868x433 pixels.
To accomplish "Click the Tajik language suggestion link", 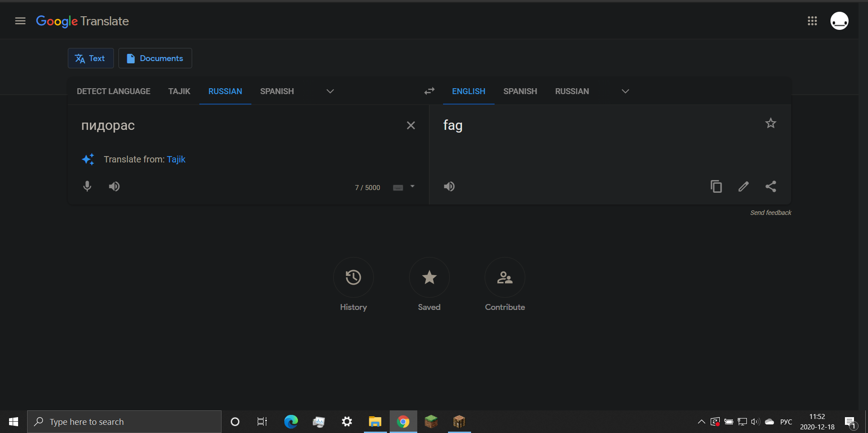I will (176, 159).
